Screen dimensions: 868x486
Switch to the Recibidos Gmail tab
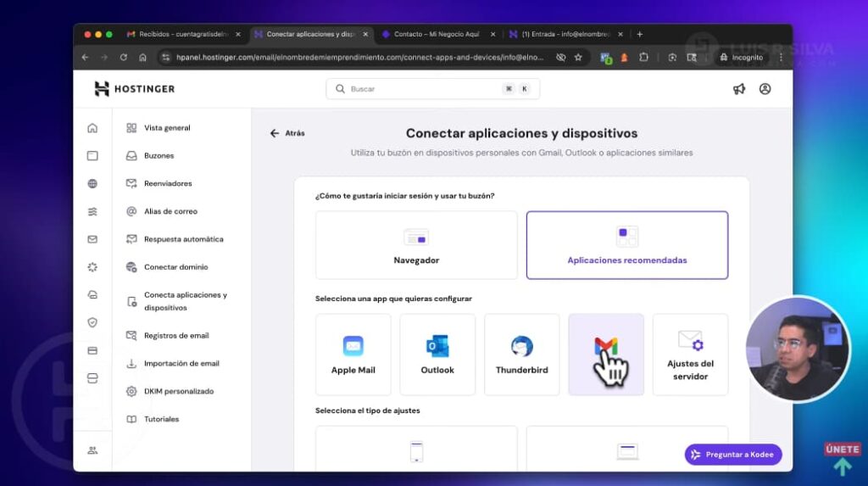[x=183, y=35]
